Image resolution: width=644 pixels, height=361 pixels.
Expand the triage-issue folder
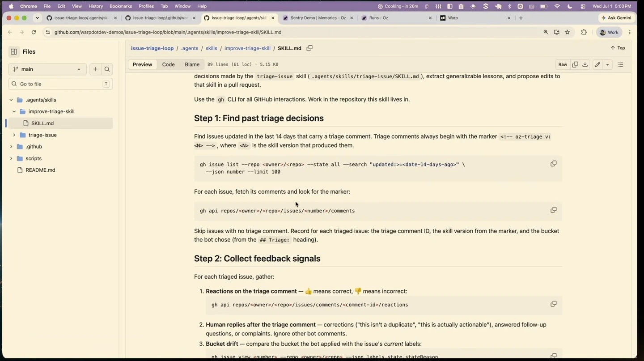[14, 135]
